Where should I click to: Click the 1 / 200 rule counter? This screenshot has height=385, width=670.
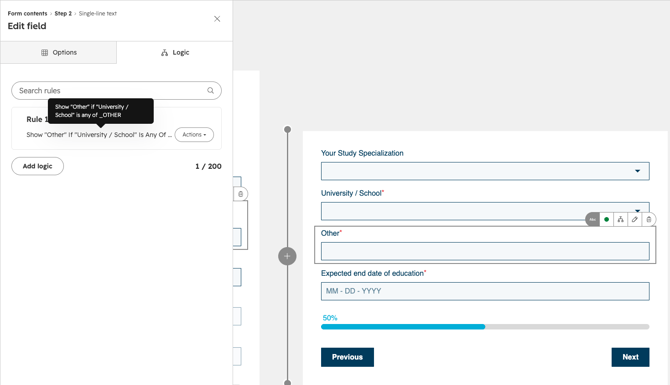(209, 166)
